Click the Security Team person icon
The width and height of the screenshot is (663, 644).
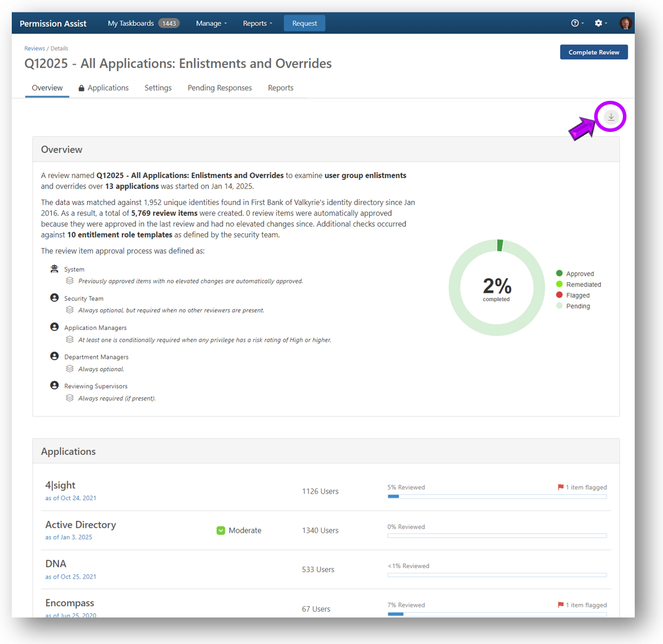[54, 298]
